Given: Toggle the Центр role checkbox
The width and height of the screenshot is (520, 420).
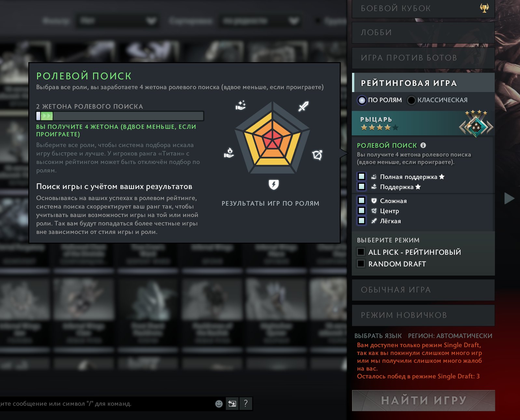Looking at the screenshot, I should (x=362, y=210).
